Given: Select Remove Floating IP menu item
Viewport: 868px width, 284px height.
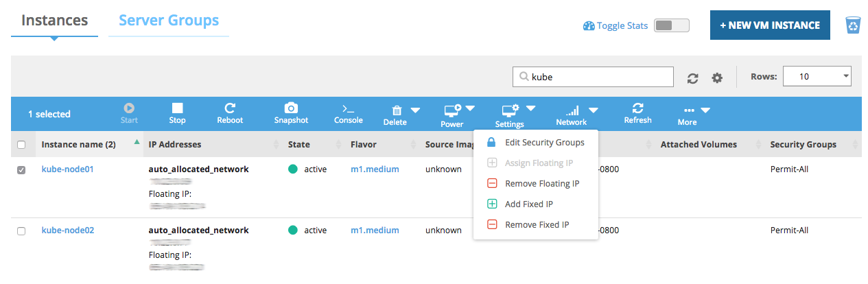Looking at the screenshot, I should click(x=541, y=184).
